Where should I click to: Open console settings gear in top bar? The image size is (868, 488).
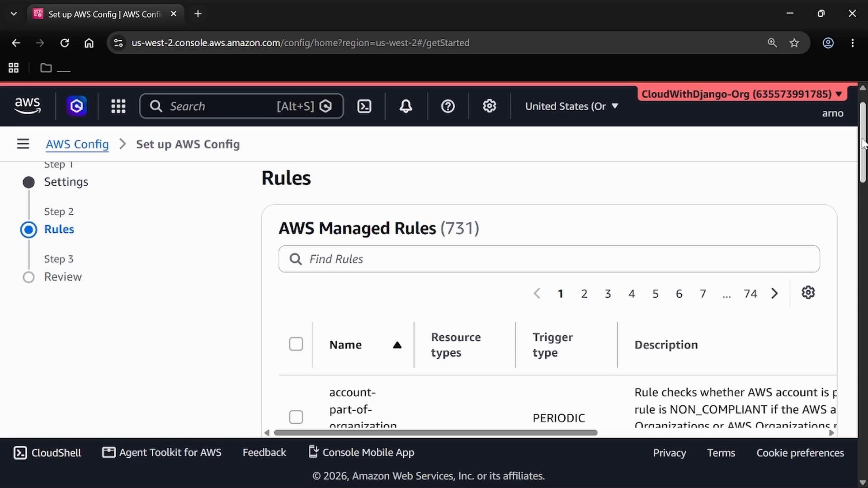490,106
